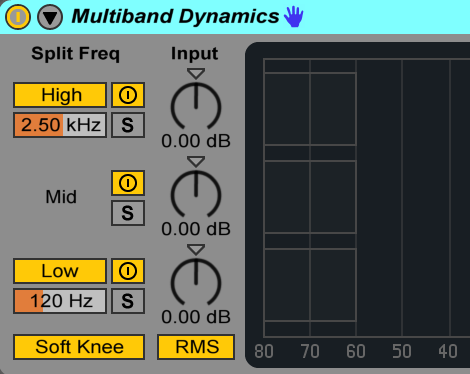Select the 2.50 kHz high crossover field
The width and height of the screenshot is (470, 374).
pyautogui.click(x=60, y=125)
